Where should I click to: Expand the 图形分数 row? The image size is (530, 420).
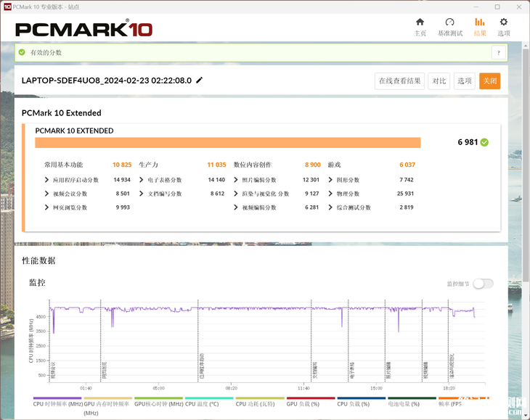click(x=330, y=180)
